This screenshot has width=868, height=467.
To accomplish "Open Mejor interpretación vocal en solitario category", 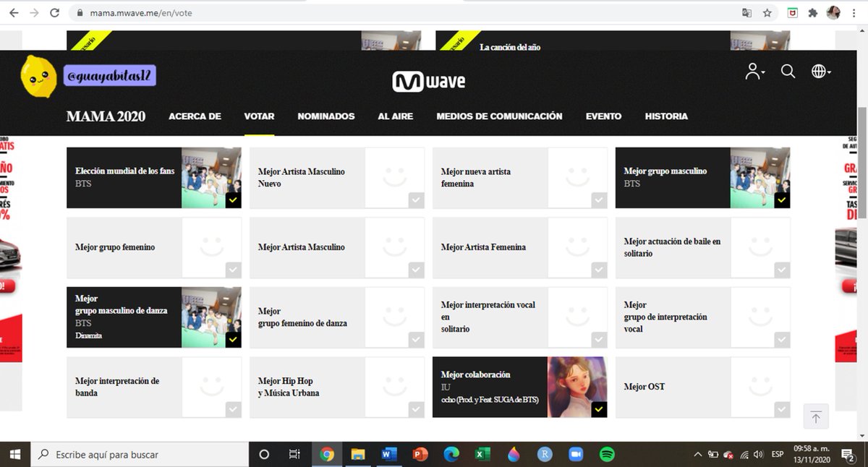I will click(x=520, y=317).
